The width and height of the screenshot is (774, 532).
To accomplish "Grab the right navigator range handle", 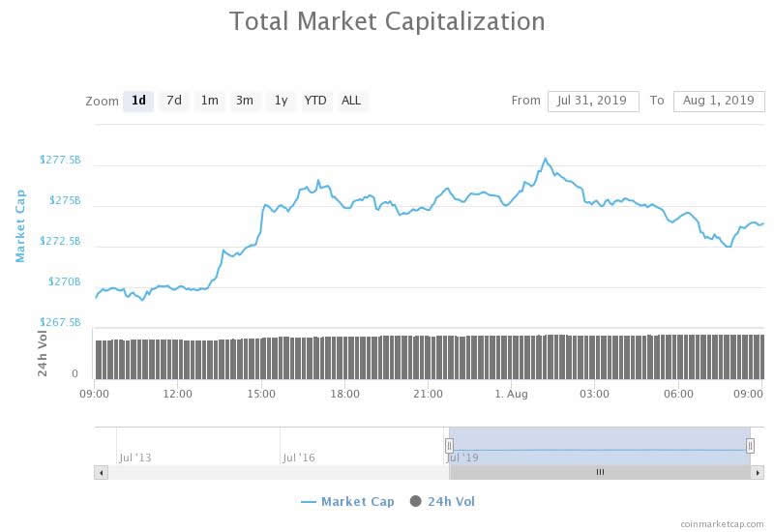I will pyautogui.click(x=750, y=446).
